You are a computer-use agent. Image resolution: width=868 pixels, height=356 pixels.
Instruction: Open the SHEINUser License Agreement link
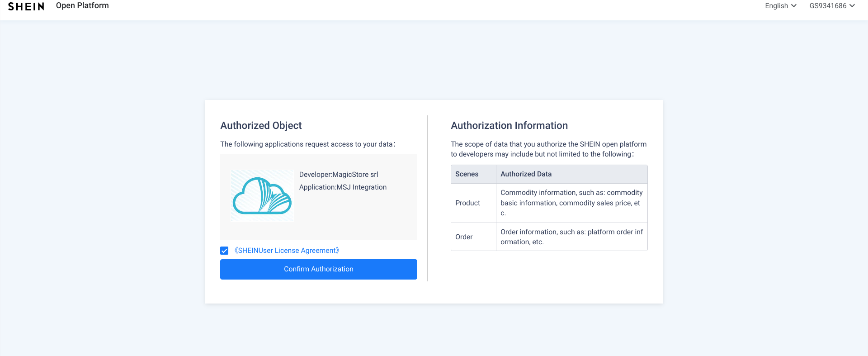pos(287,251)
